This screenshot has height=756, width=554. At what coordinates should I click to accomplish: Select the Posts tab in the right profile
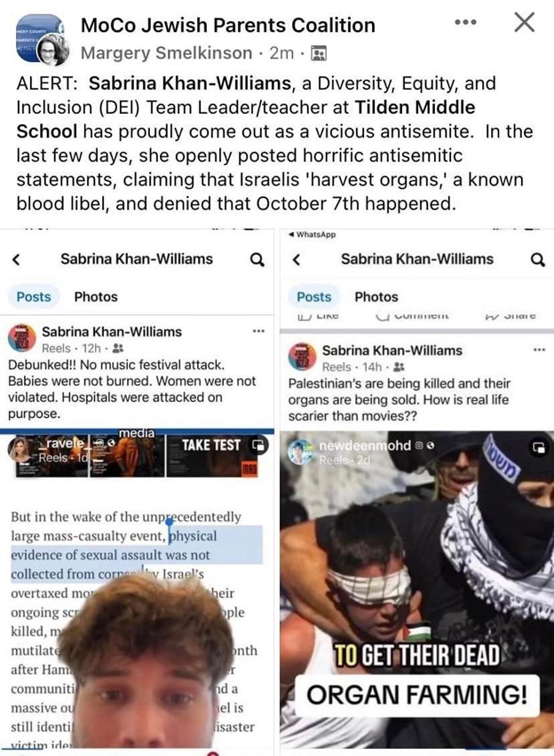(314, 296)
